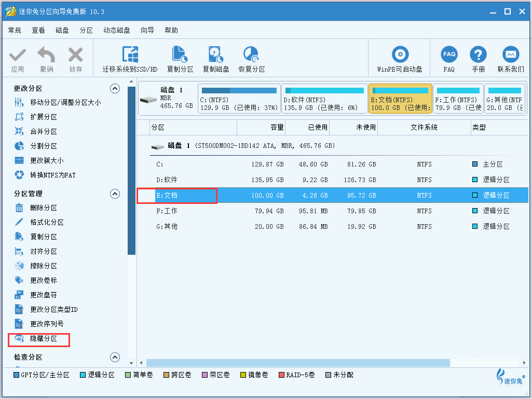The image size is (532, 399).
Task: Click the 分区 column header
Action: pyautogui.click(x=194, y=127)
